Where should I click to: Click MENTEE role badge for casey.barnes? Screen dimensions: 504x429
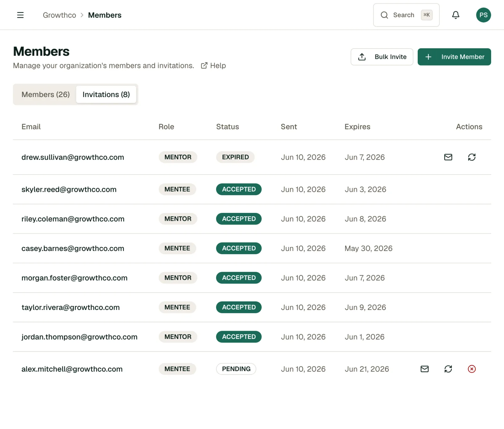pyautogui.click(x=177, y=248)
